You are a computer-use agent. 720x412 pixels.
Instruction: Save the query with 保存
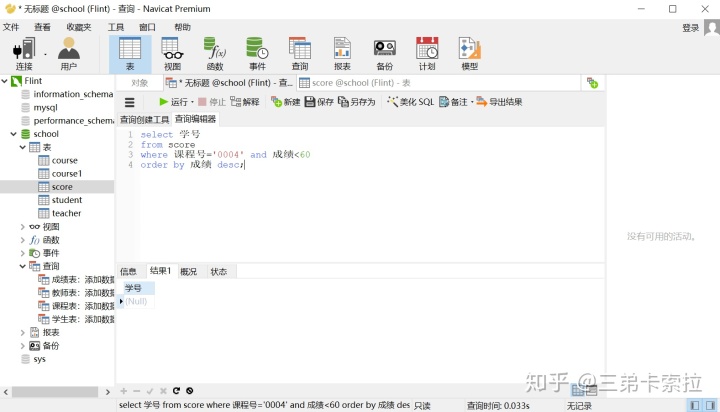click(x=319, y=102)
